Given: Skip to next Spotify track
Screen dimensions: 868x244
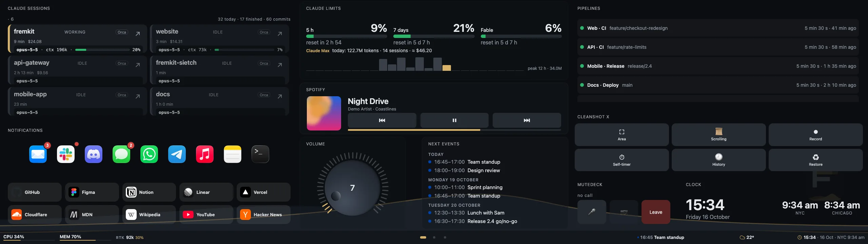Looking at the screenshot, I should (527, 120).
